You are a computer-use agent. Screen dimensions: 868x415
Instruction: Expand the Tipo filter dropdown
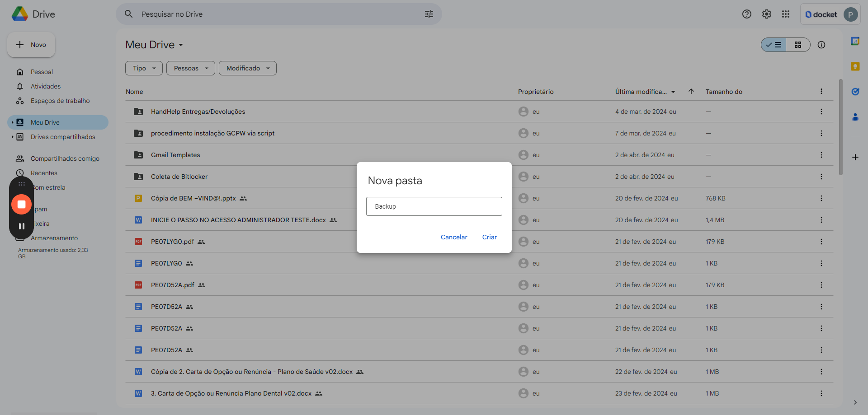144,68
